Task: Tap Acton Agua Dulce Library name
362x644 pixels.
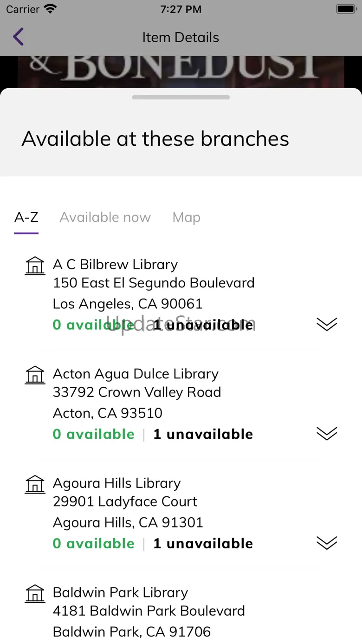Action: pos(136,374)
